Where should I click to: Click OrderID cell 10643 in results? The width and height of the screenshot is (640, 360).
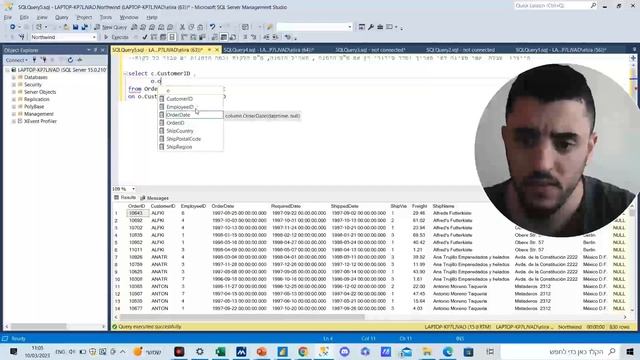[x=136, y=213]
